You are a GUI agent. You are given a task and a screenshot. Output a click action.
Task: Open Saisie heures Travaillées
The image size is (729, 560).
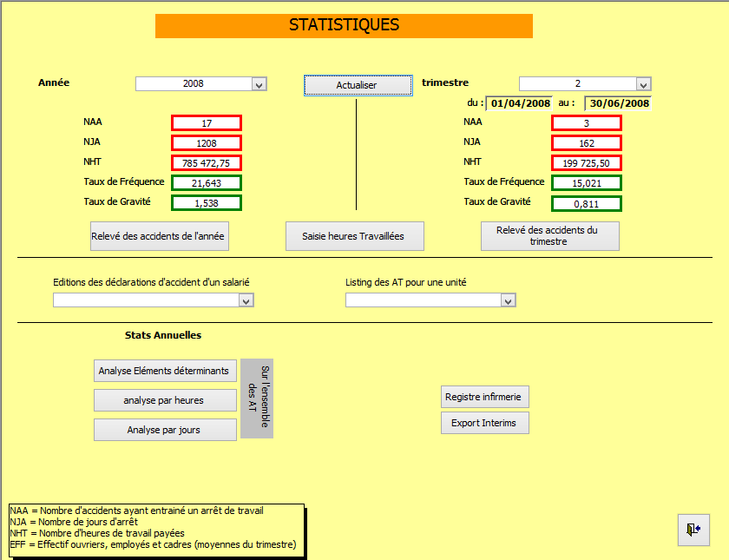355,236
